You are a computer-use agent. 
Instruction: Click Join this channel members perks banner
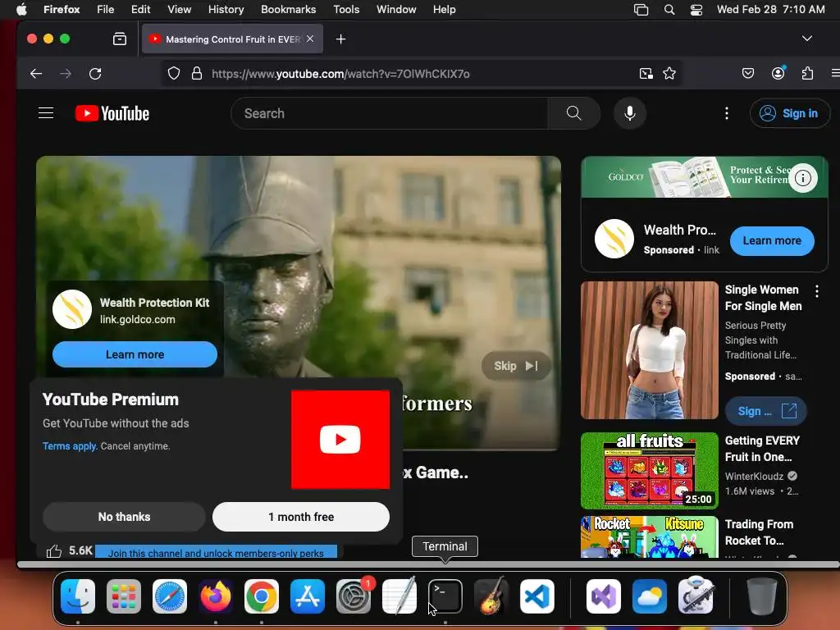tap(216, 552)
